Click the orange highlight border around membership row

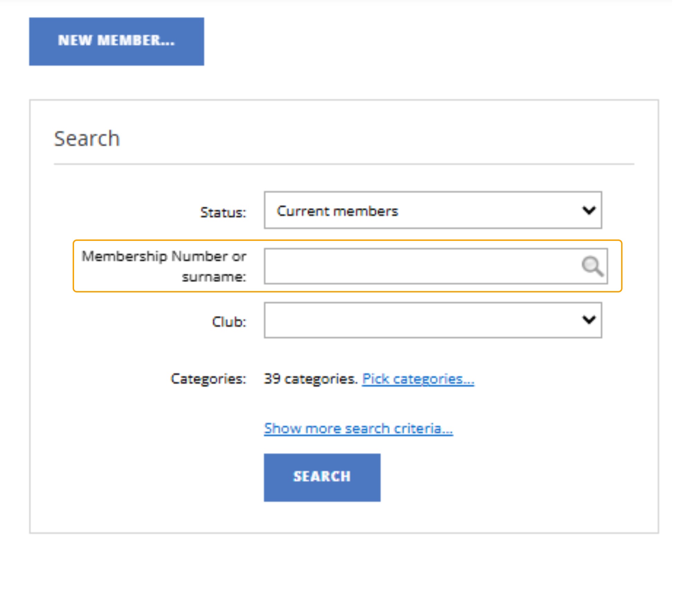coord(346,241)
